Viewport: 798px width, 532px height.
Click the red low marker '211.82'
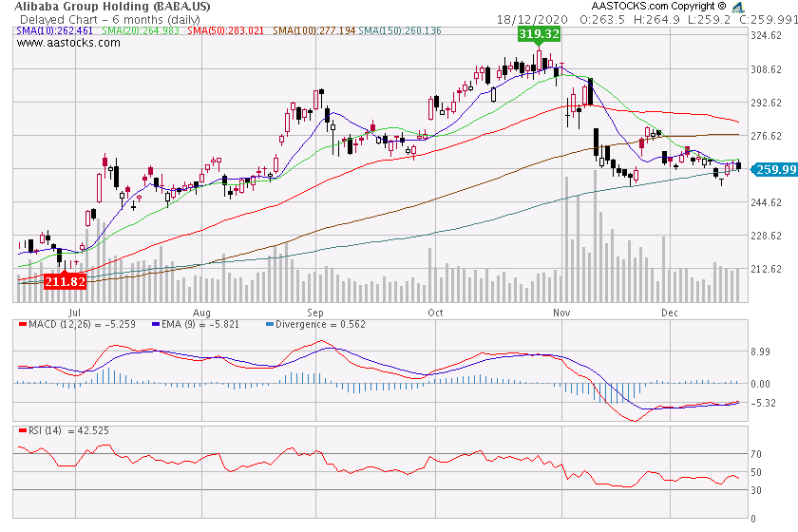pos(66,281)
